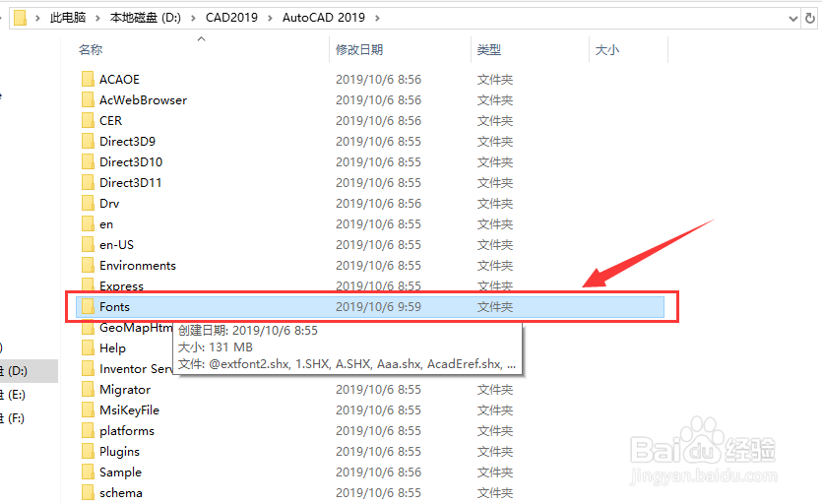Click the Direct3D11 folder icon
Screen dimensions: 822x504
pos(88,182)
